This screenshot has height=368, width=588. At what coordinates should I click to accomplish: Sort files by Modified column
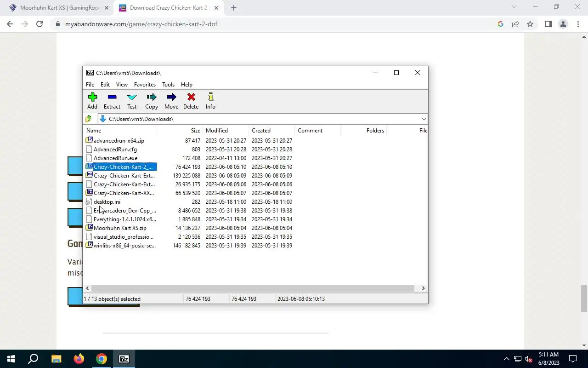pyautogui.click(x=226, y=131)
